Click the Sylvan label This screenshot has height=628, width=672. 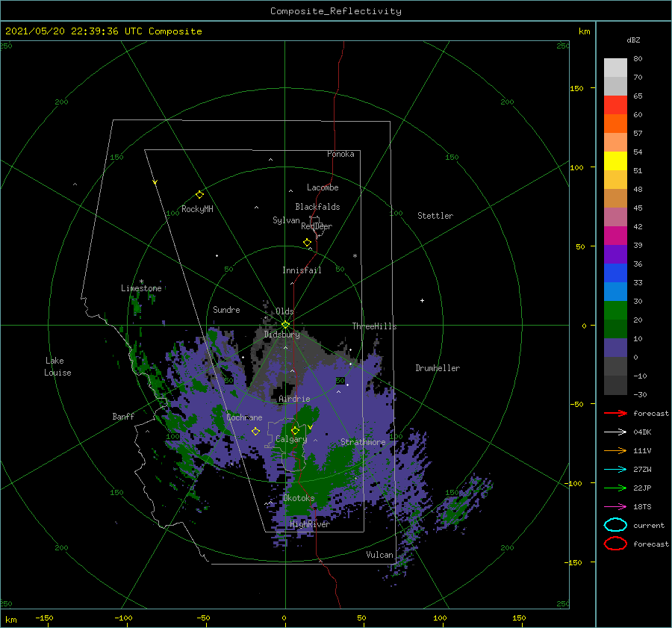(286, 220)
